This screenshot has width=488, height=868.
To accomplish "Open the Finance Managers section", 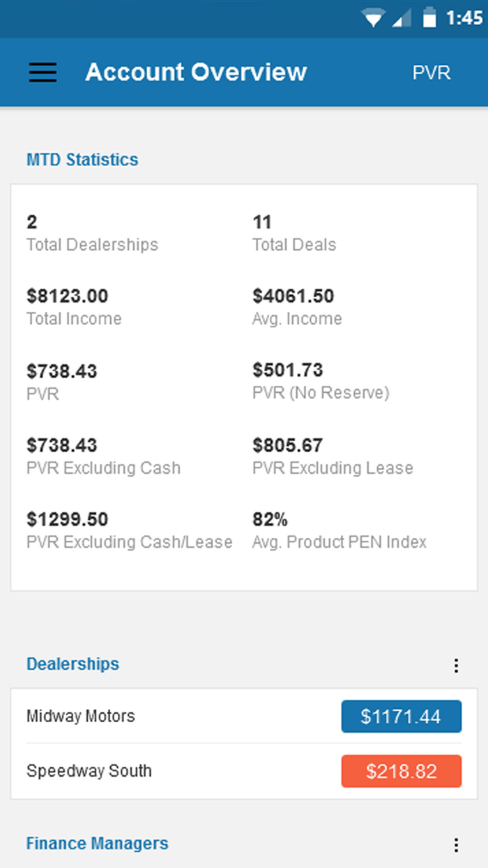I will [x=97, y=844].
